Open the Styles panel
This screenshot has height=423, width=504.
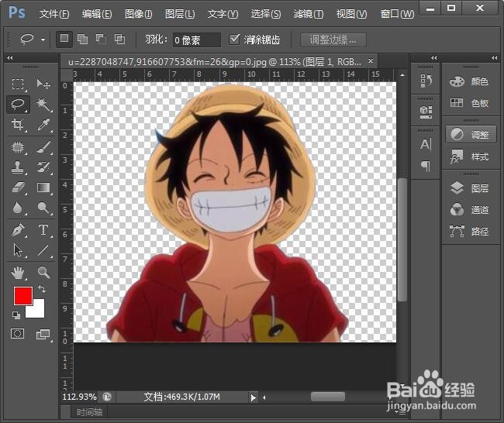(x=469, y=156)
